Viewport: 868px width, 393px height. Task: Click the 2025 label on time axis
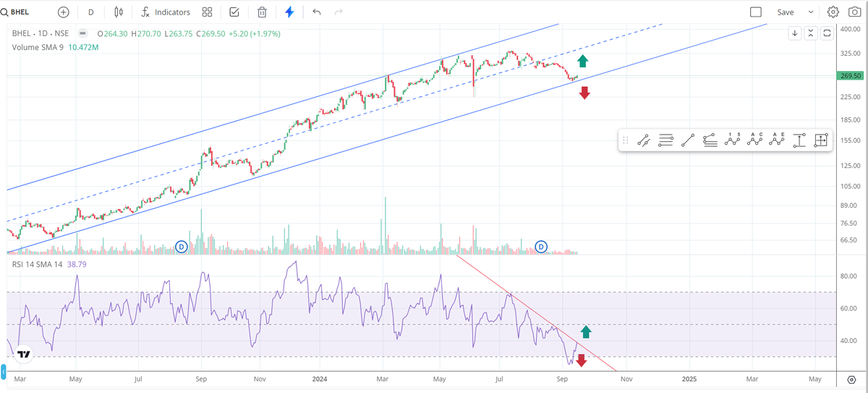coord(689,379)
